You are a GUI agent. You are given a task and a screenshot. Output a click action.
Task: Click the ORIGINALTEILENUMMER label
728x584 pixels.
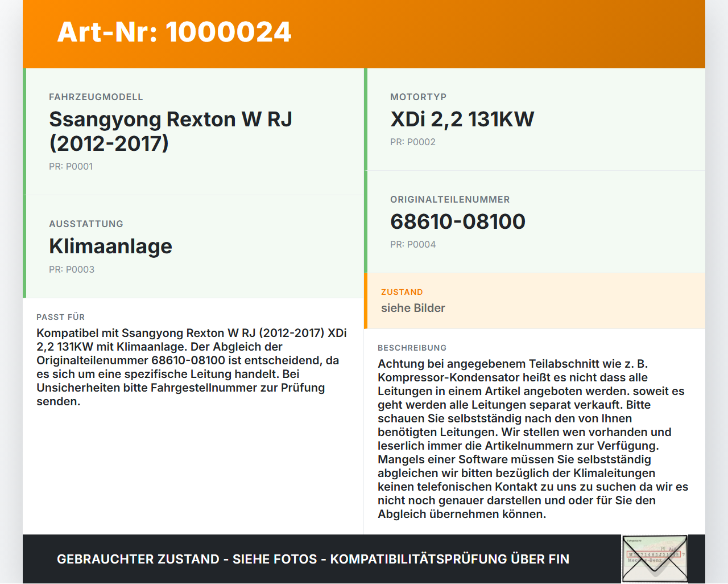point(450,200)
